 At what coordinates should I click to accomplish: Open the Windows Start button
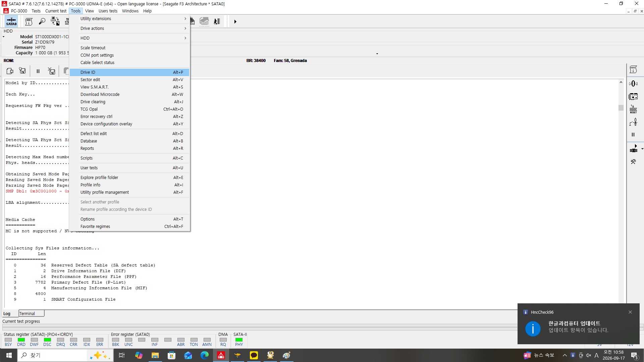pyautogui.click(x=9, y=355)
